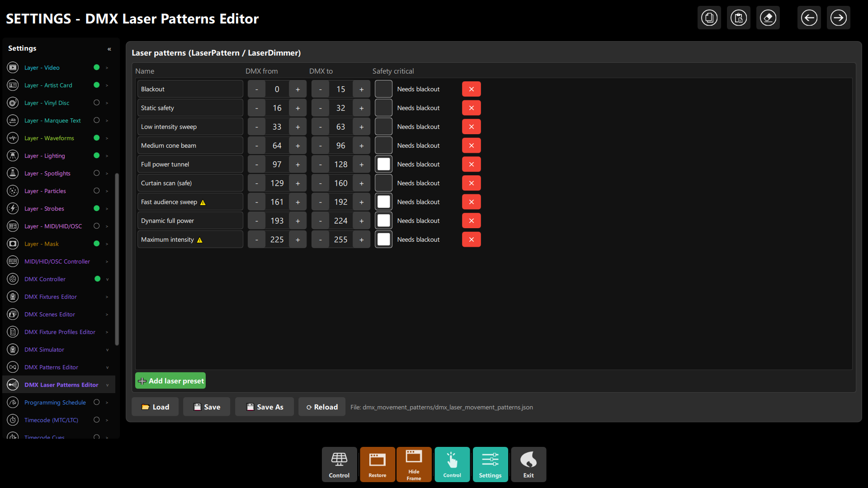The width and height of the screenshot is (868, 488).
Task: Click the Layer - Waveforms icon
Action: tap(13, 138)
